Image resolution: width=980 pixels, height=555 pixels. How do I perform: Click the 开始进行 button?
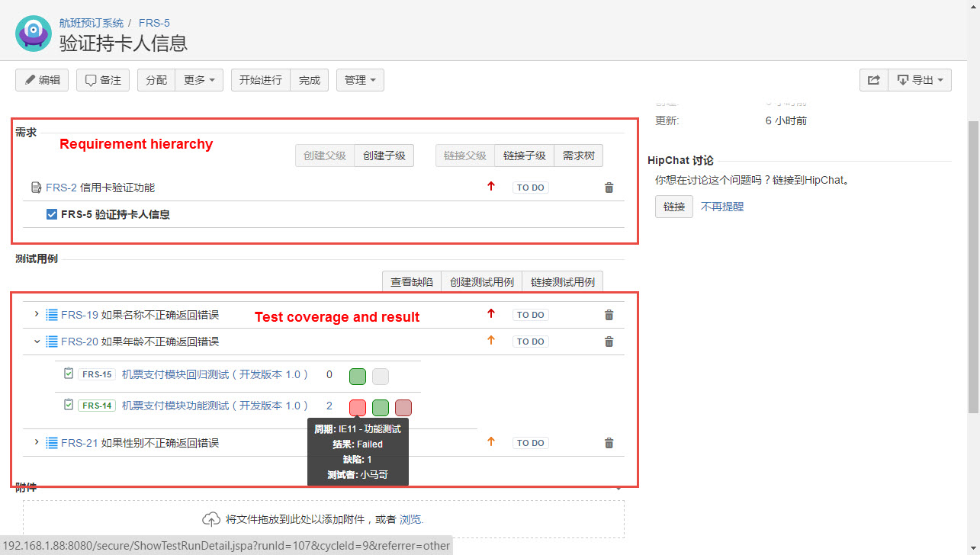(x=261, y=80)
